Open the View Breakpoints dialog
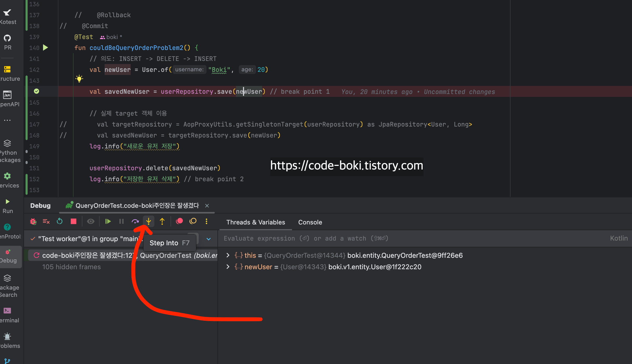The image size is (632, 364). coord(179,221)
